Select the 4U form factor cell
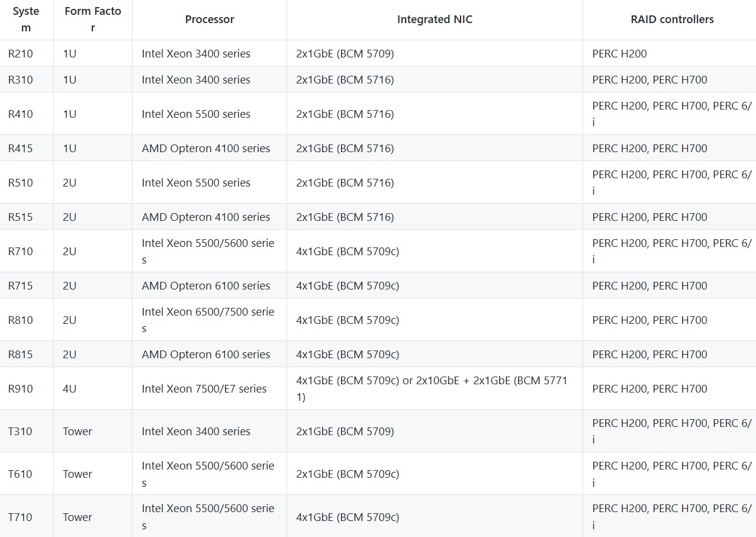 tap(93, 388)
